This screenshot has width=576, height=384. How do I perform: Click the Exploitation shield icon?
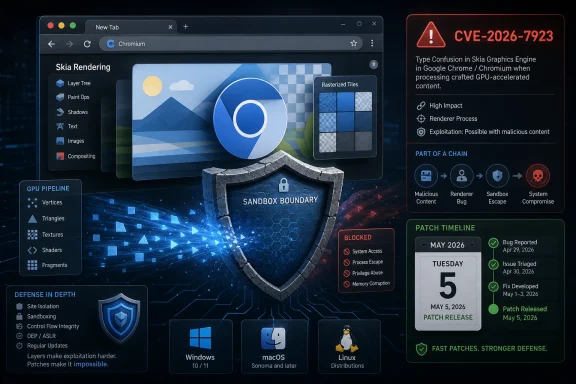(421, 132)
